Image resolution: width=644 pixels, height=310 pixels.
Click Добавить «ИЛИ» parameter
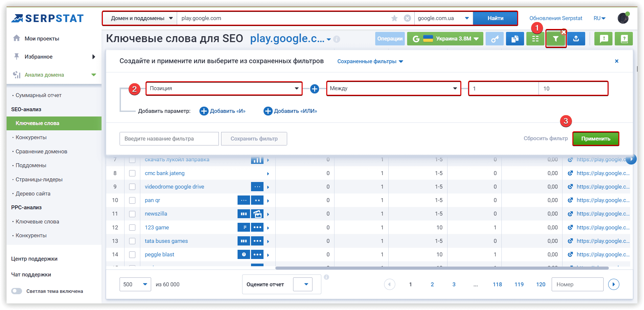coord(290,111)
